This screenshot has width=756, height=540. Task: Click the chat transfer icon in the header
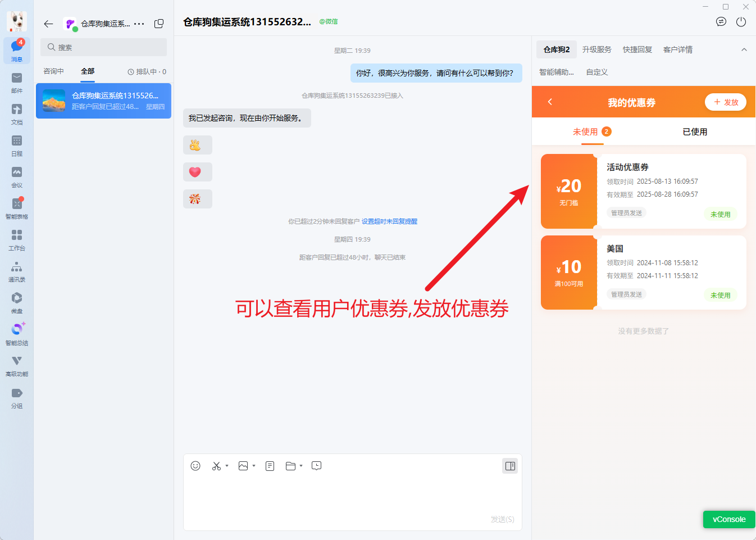[x=721, y=22]
